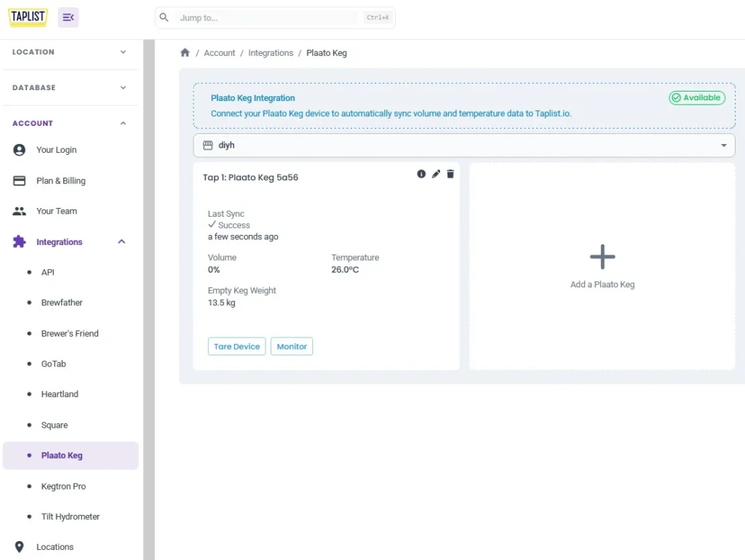
Task: Focus the Jump to search field
Action: [x=269, y=17]
